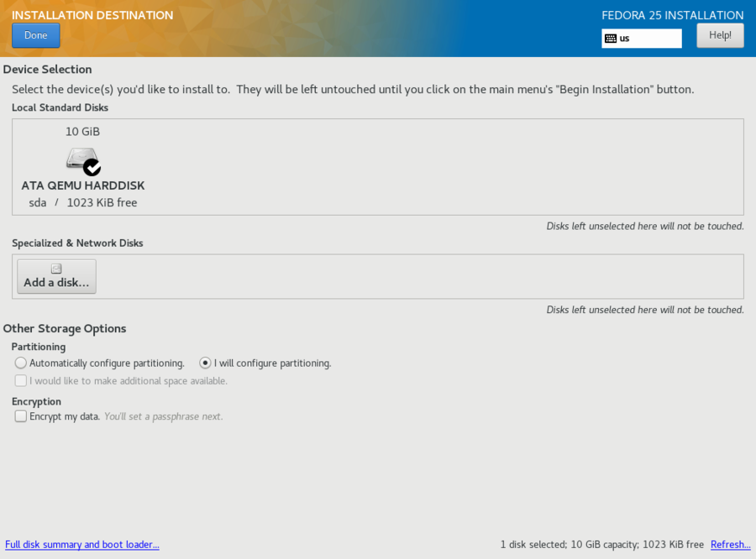Click the INSTALLATION DESTINATION heading

coord(92,15)
